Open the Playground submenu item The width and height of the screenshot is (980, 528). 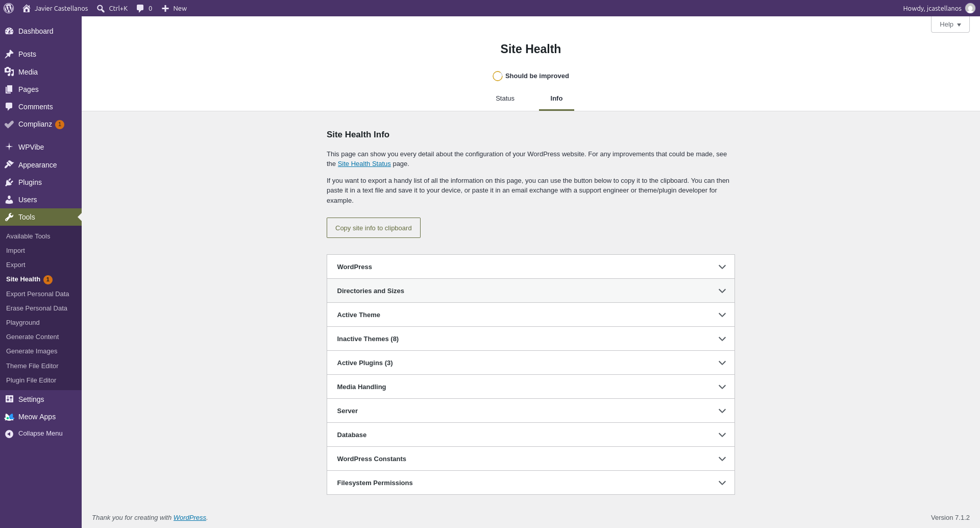[23, 323]
